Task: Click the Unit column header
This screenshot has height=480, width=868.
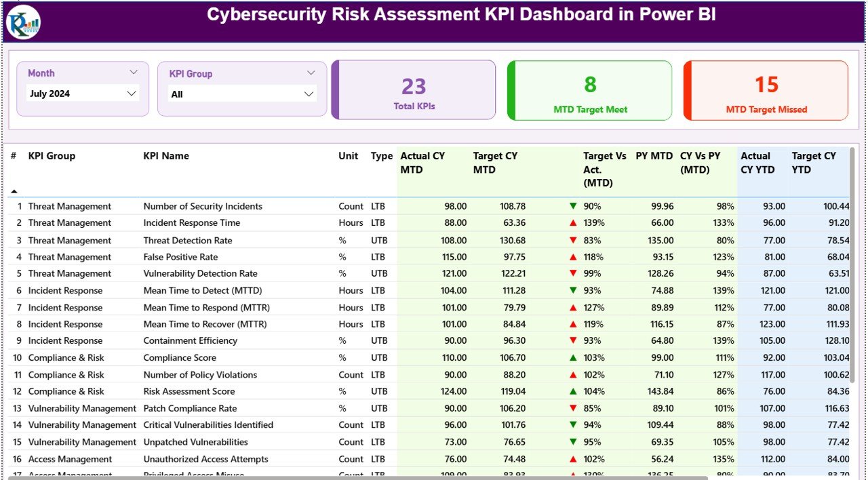Action: 348,156
